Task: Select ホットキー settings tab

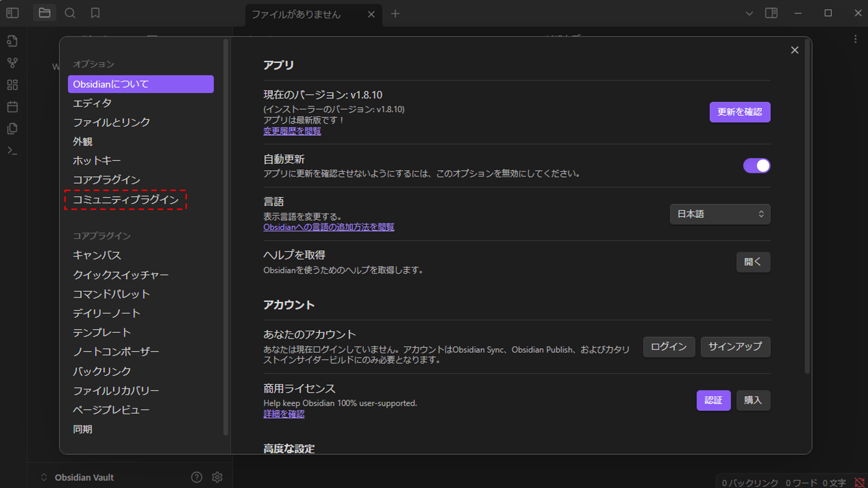Action: coord(141,161)
